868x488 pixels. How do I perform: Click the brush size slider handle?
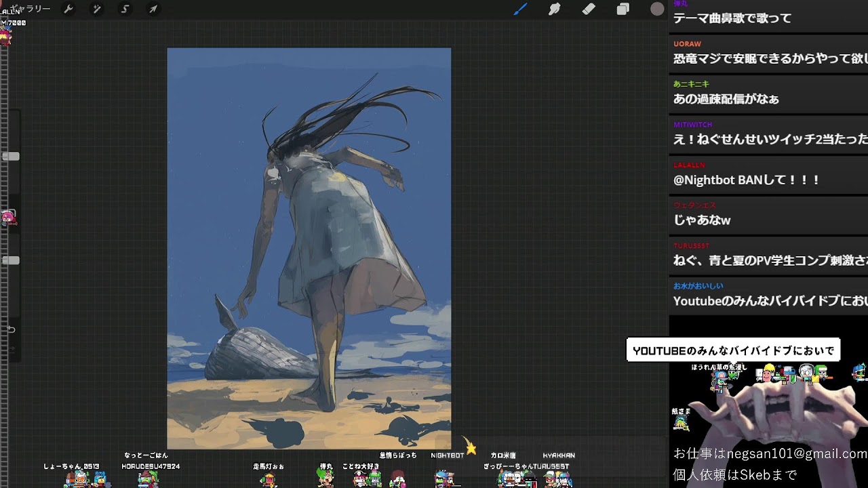coord(11,157)
